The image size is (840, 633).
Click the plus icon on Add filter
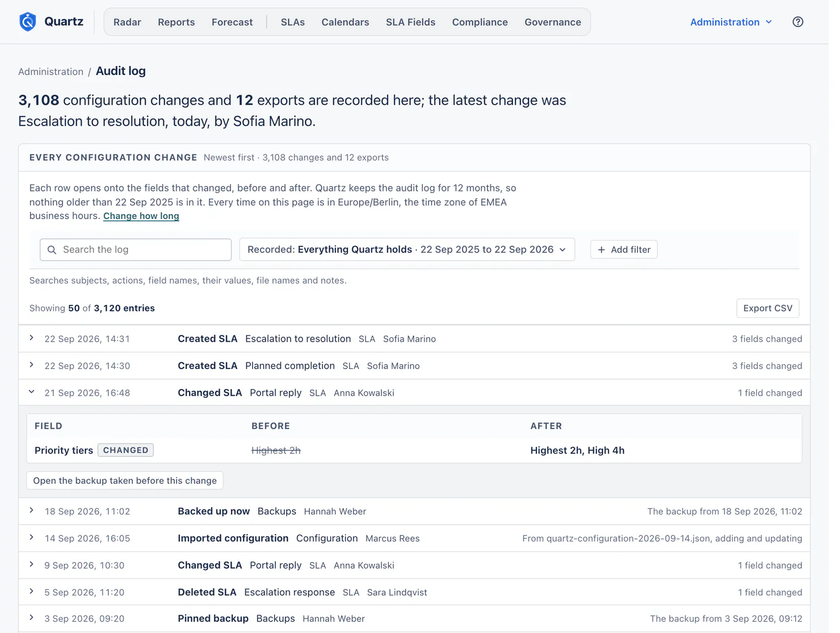(602, 250)
